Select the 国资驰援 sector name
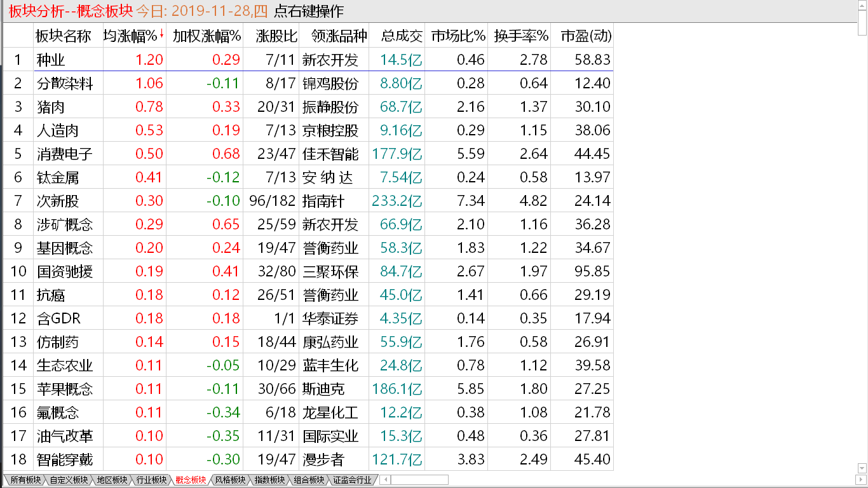Viewport: 868px width, 488px height. tap(64, 271)
